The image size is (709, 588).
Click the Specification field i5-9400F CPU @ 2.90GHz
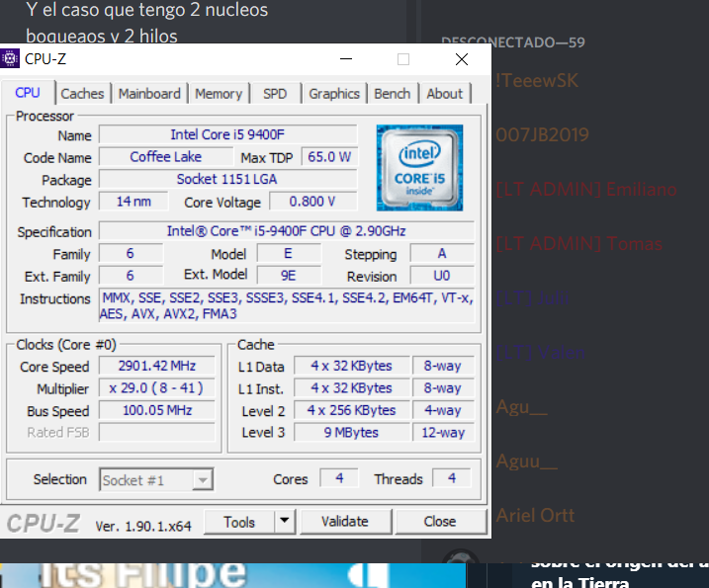point(287,231)
